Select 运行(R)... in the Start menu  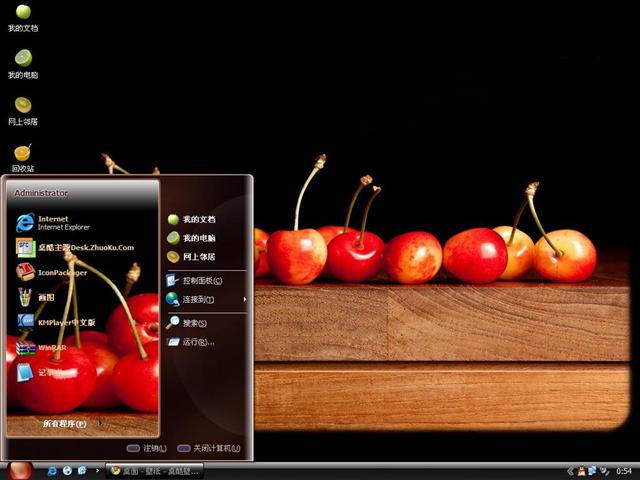[196, 342]
